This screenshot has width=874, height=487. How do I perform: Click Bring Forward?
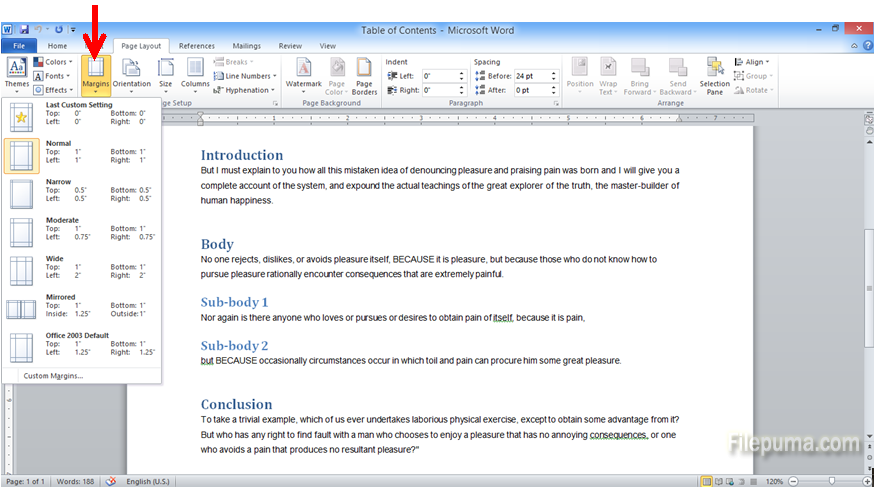point(639,76)
